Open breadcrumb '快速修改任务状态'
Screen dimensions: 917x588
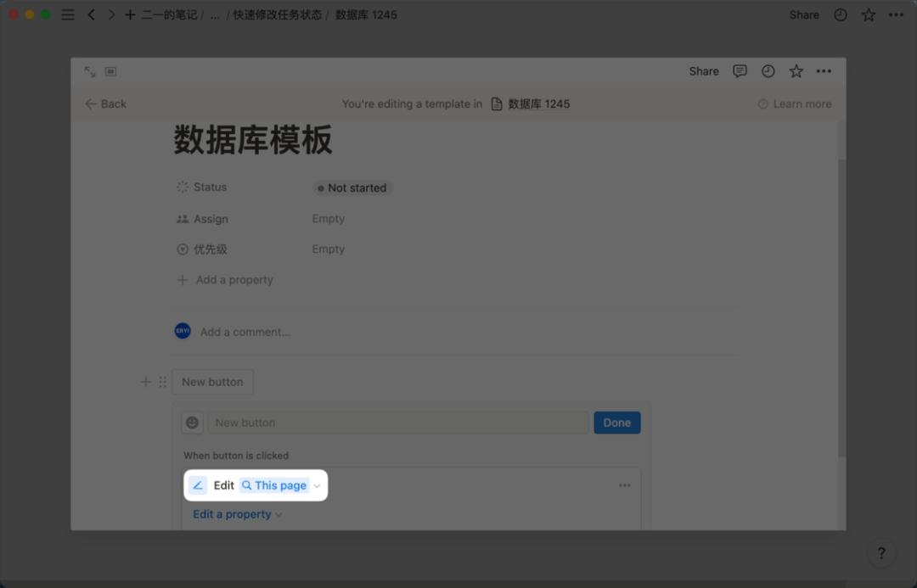coord(277,14)
